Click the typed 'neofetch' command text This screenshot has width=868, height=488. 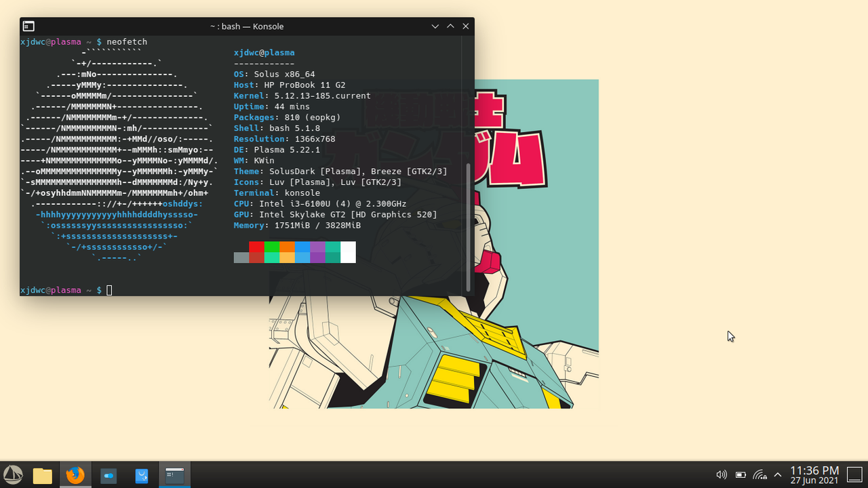127,42
